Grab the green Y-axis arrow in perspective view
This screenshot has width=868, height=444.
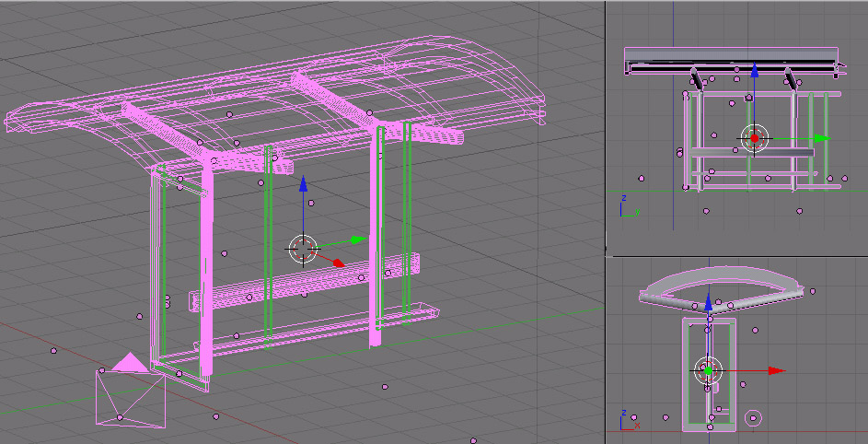tap(358, 240)
